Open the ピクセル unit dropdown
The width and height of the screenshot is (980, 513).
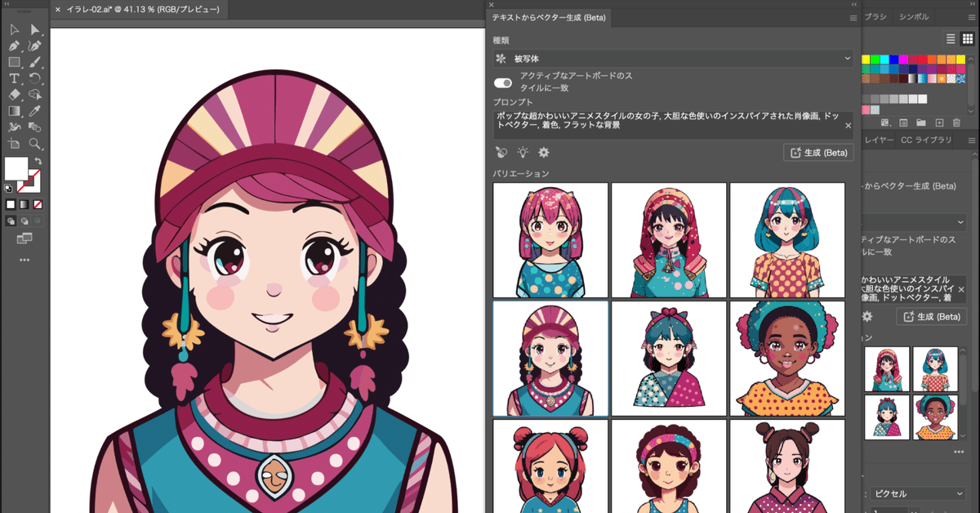919,493
